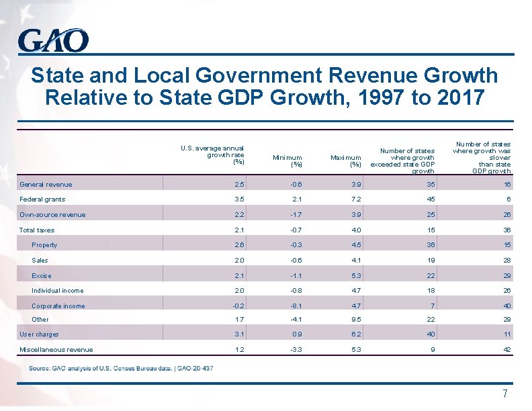Click the Miscellaneous revenue exceeded-count value 9
Image resolution: width=532 pixels, height=411 pixels.
pyautogui.click(x=433, y=350)
